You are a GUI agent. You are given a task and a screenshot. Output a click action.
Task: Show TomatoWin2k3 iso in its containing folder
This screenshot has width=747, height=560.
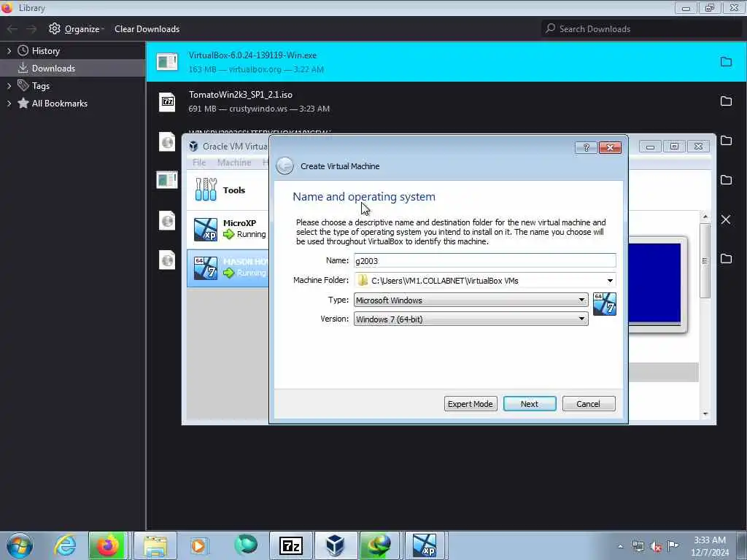[726, 101]
